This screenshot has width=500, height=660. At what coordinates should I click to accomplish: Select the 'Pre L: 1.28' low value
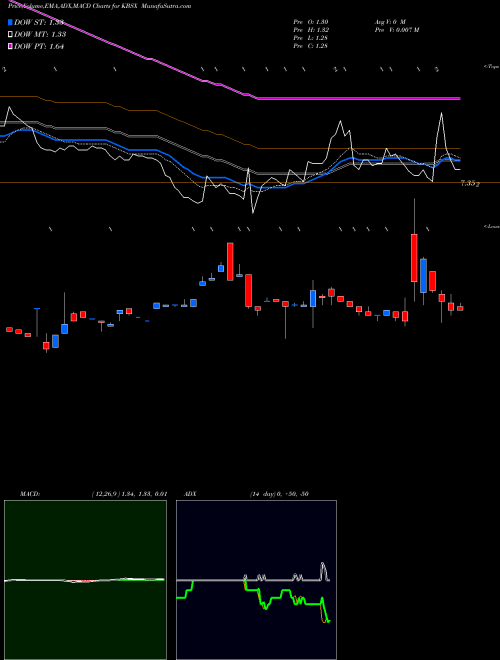click(x=311, y=38)
